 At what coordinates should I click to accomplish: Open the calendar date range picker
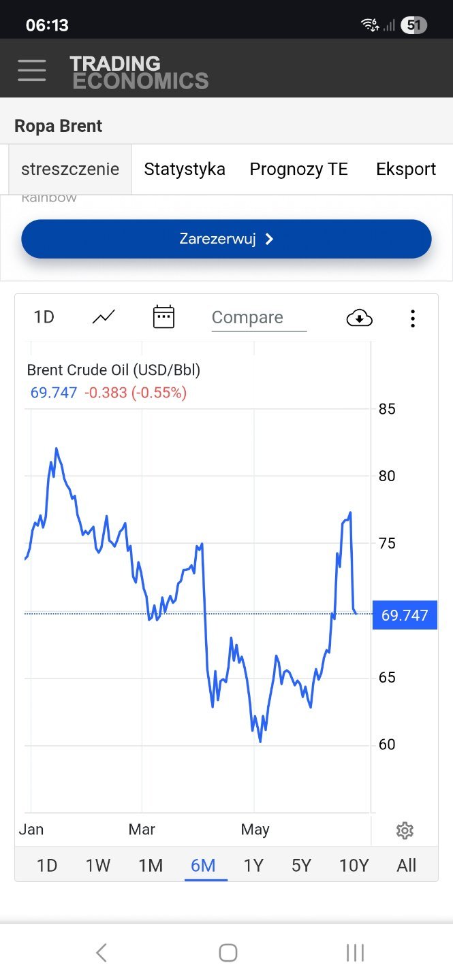163,317
